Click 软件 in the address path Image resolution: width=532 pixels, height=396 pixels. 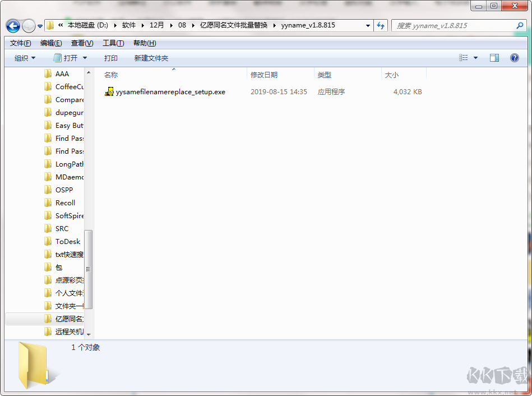(x=129, y=25)
